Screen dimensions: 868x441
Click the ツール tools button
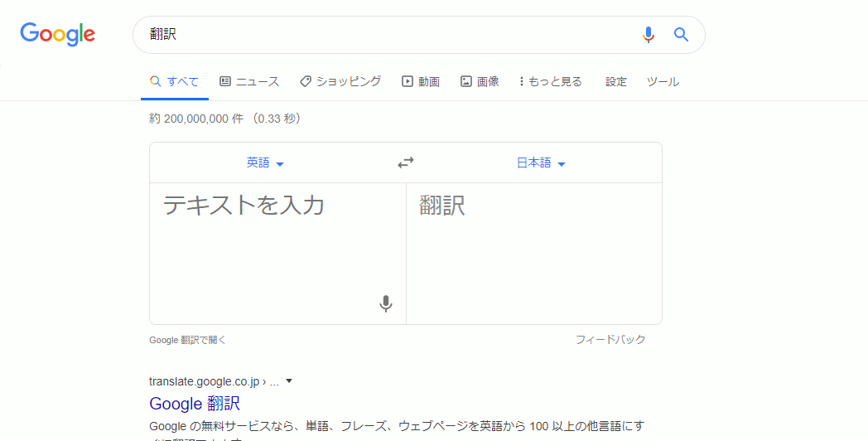click(x=663, y=81)
